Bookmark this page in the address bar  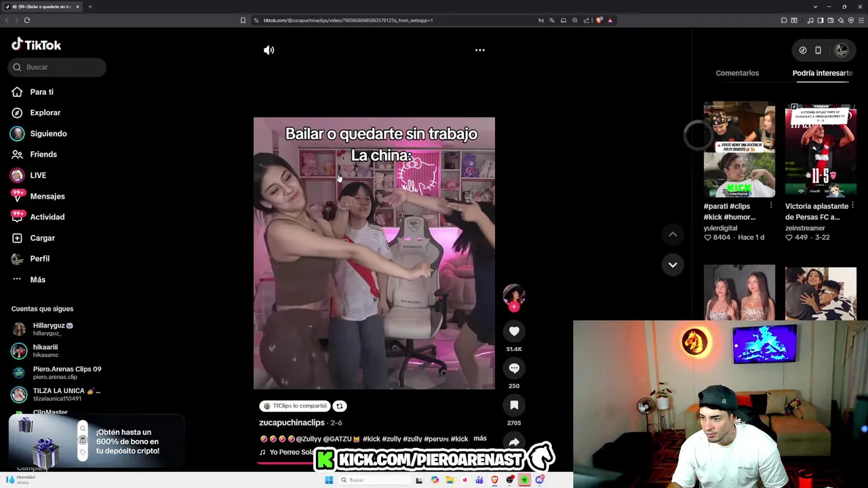(243, 20)
